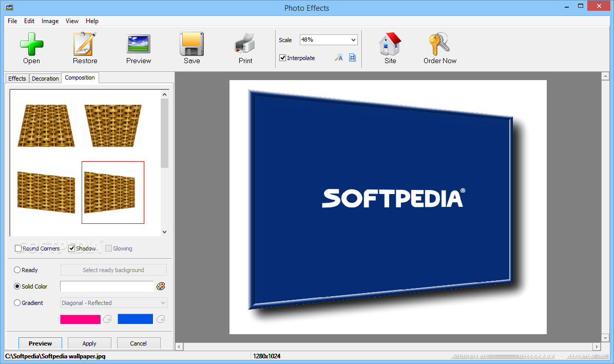Select the inverted trapezoid perspective thumbnail
The image size is (614, 364).
pyautogui.click(x=113, y=126)
